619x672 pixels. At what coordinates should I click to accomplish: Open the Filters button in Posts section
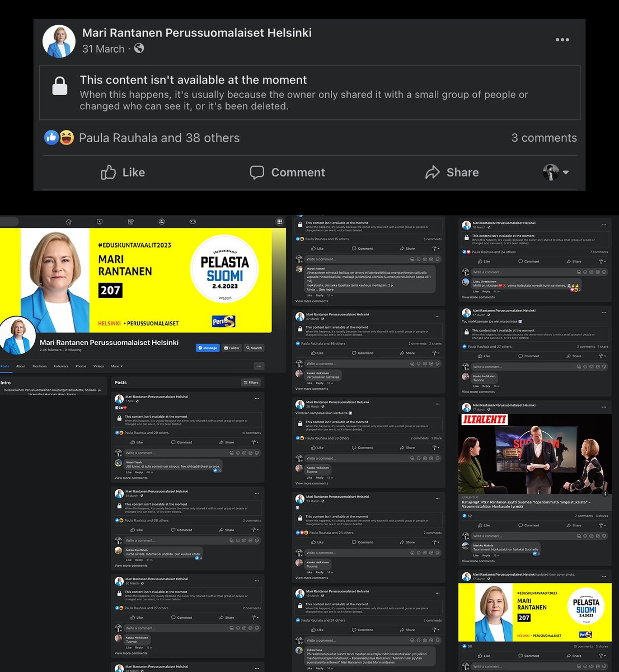click(251, 382)
